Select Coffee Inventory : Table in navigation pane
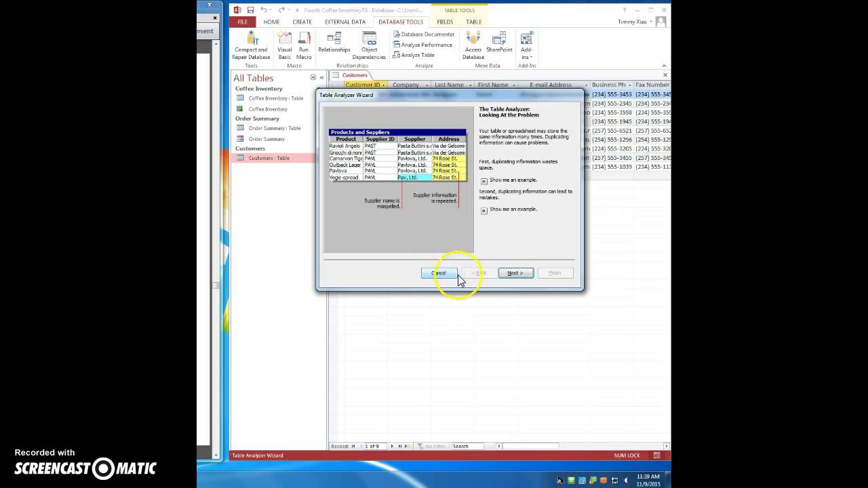 coord(276,98)
